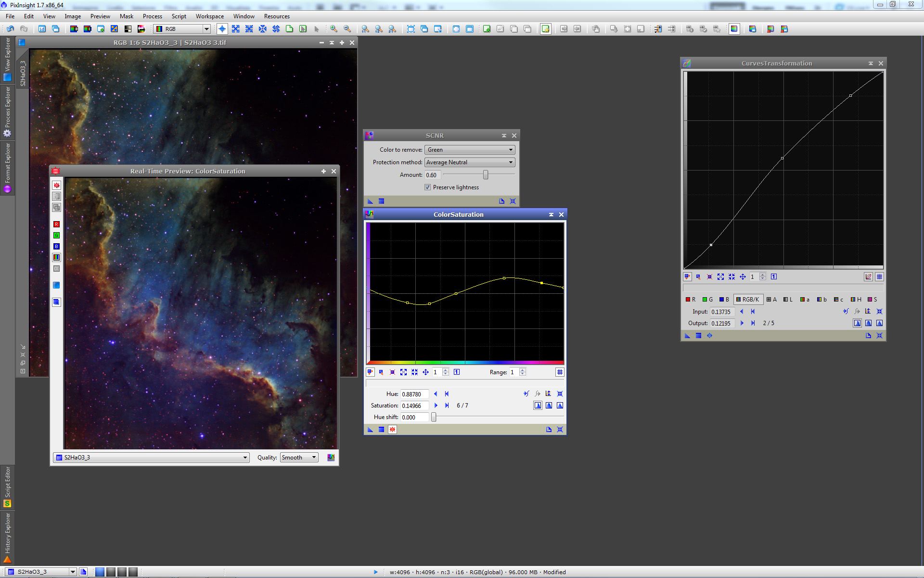This screenshot has width=924, height=578.
Task: Show green channel in Real-Time Preview
Action: point(56,236)
